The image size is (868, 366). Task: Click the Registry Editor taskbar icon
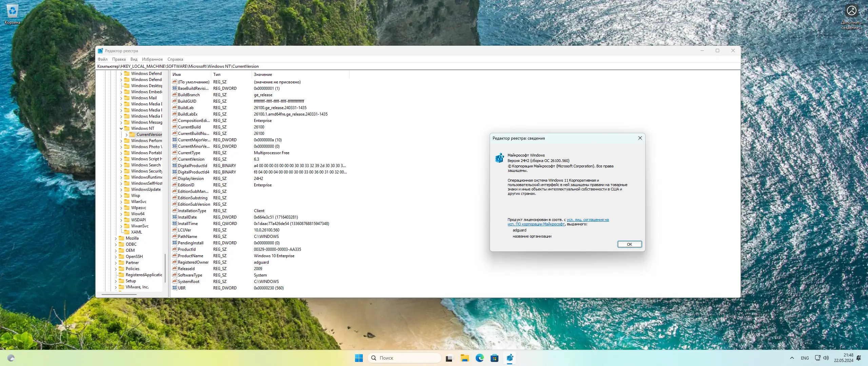[x=510, y=358]
